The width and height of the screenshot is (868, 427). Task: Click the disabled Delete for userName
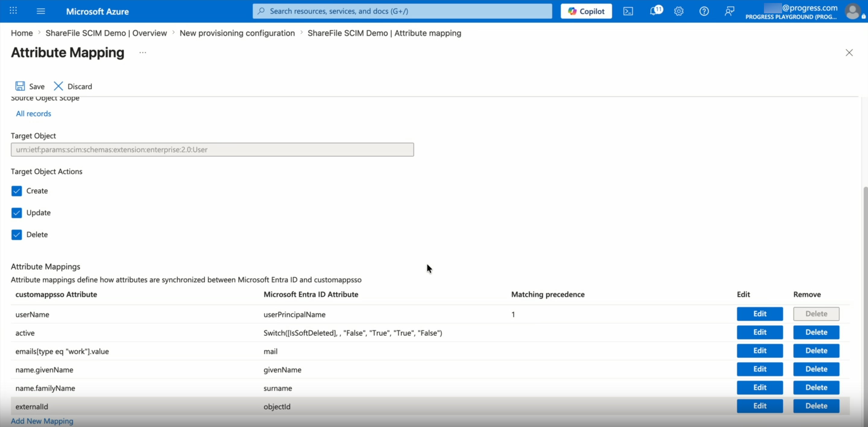pos(816,314)
